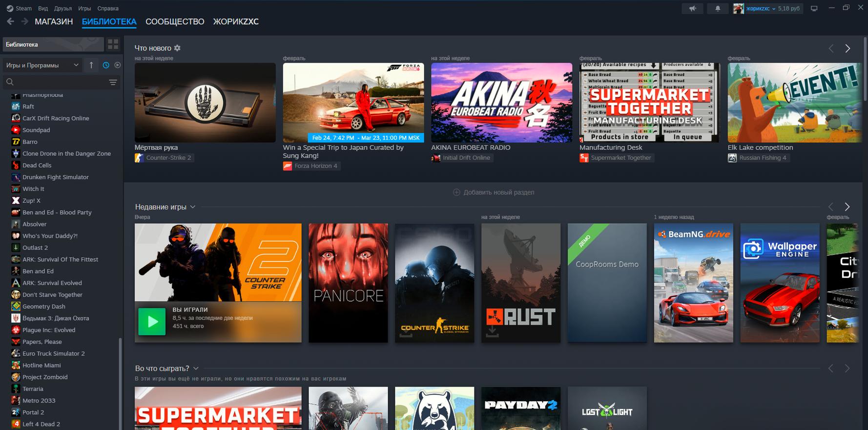Click the grid view icon beside Библиотека
Image resolution: width=868 pixels, height=430 pixels.
click(113, 44)
